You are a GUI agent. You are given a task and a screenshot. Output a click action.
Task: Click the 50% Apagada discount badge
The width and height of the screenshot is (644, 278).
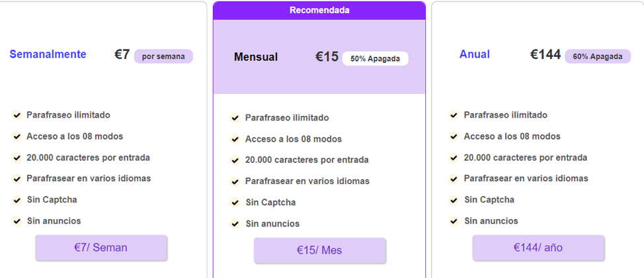tap(375, 58)
